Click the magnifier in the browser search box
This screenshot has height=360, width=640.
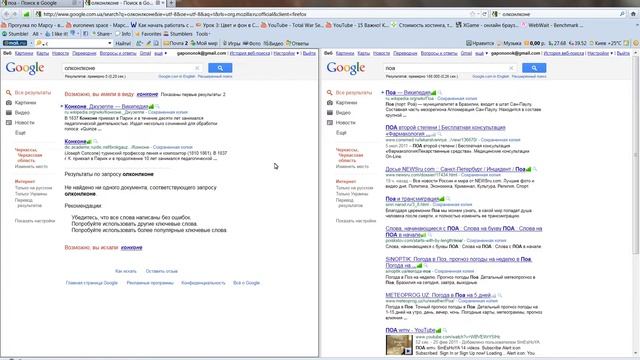coord(622,14)
